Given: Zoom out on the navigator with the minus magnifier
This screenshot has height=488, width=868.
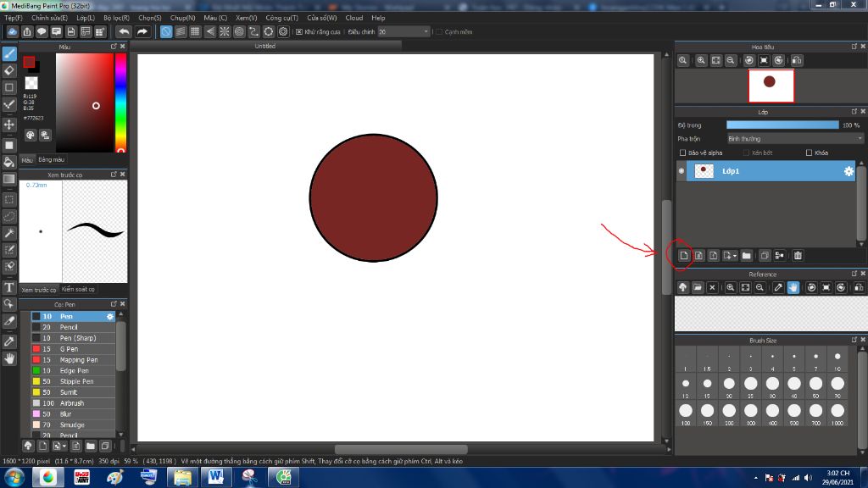Looking at the screenshot, I should 731,60.
